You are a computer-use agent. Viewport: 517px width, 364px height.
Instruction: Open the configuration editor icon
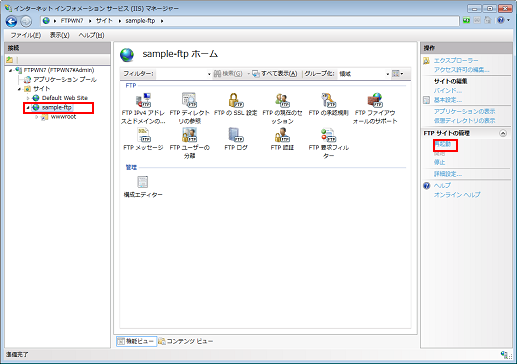(x=143, y=187)
